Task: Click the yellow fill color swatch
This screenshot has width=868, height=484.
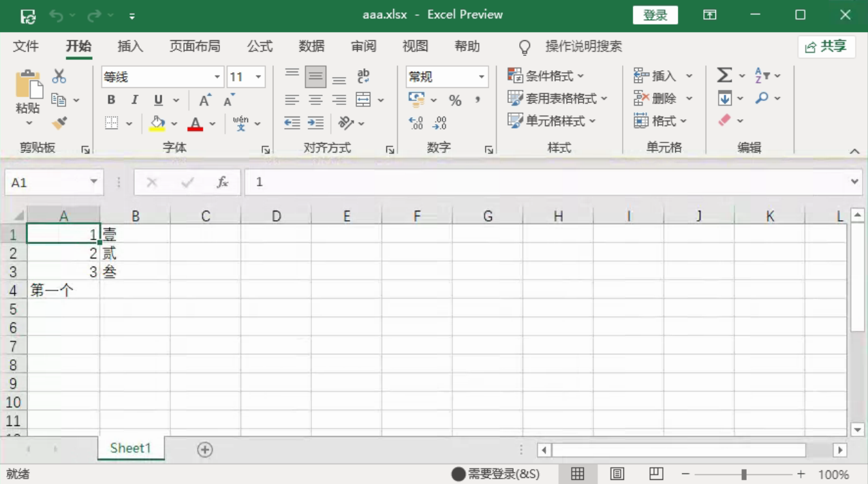Action: coord(157,123)
